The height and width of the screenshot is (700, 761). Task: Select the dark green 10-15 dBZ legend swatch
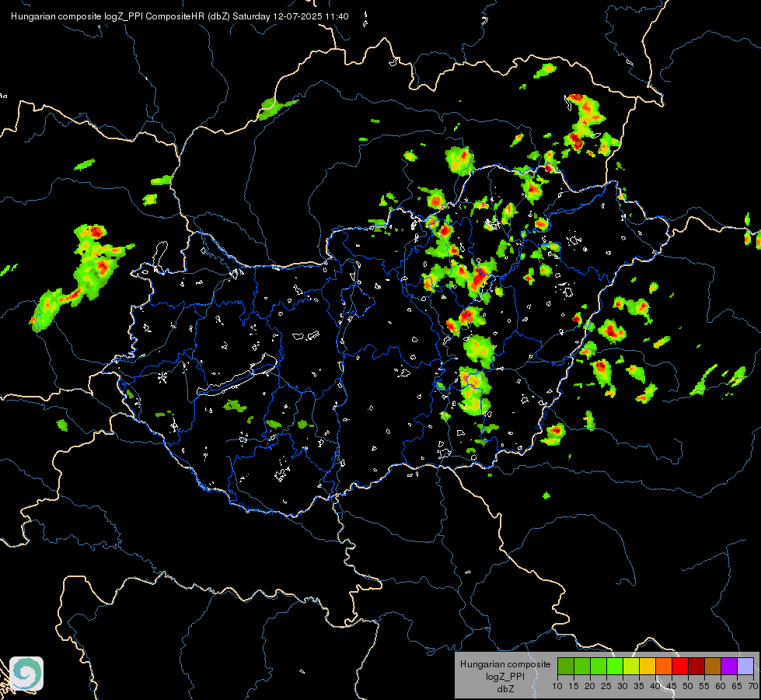[x=566, y=667]
